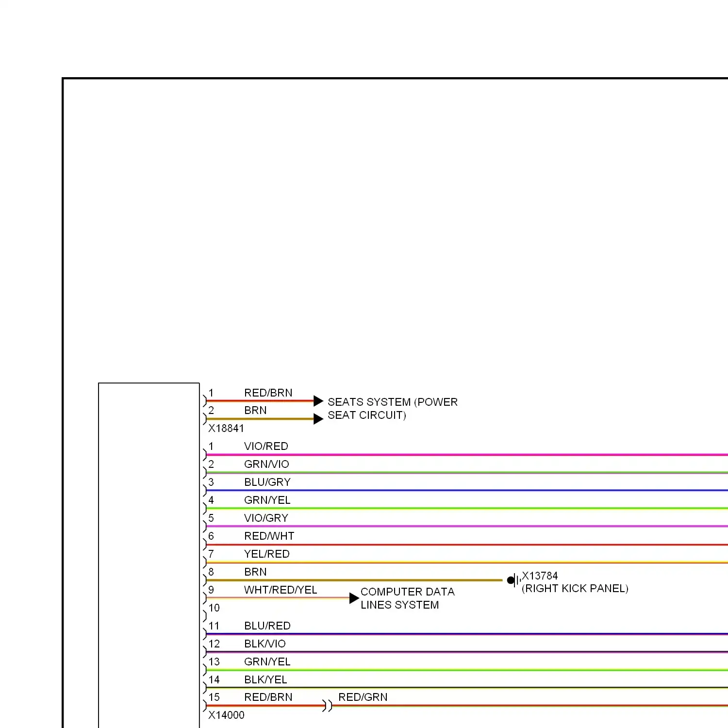Click the (RIGHT KICK PANEL) text
Viewport: 728px width, 728px height.
point(575,588)
